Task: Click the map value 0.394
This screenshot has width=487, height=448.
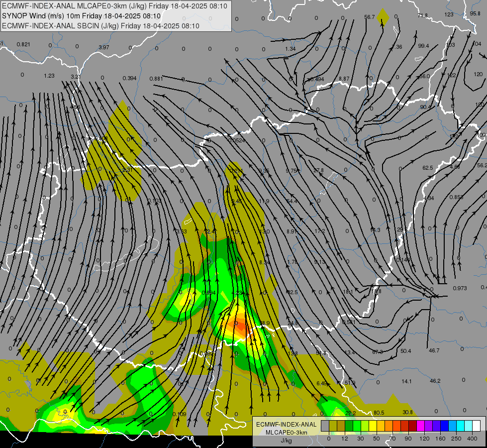Action: tap(129, 78)
